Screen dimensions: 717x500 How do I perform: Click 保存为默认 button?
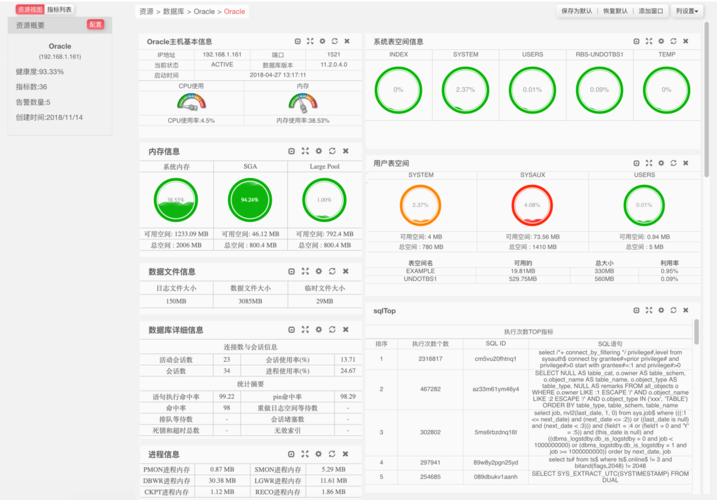(x=577, y=11)
